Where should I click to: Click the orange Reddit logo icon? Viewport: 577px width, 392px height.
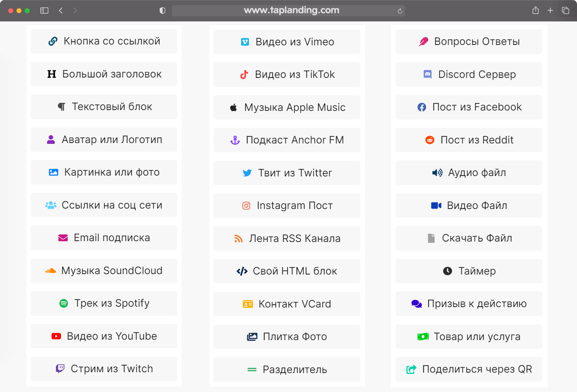[x=430, y=140]
